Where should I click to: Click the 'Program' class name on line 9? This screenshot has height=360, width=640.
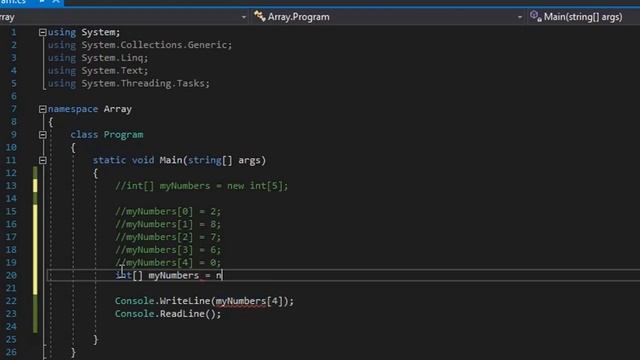(x=123, y=135)
